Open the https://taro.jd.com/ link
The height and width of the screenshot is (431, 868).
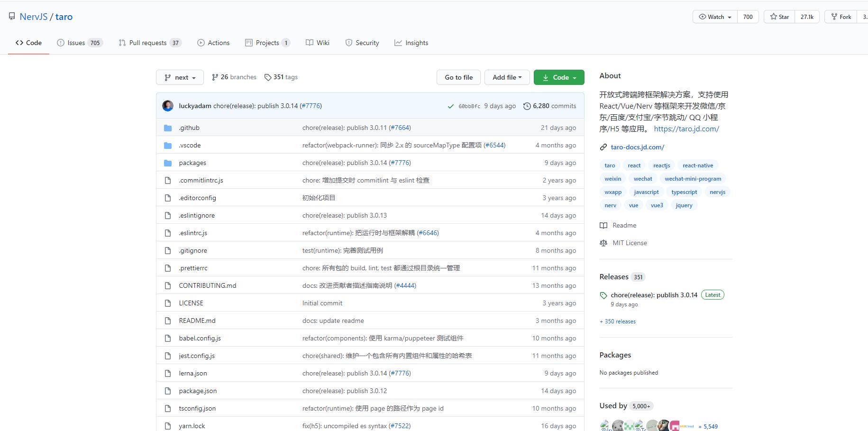(686, 129)
